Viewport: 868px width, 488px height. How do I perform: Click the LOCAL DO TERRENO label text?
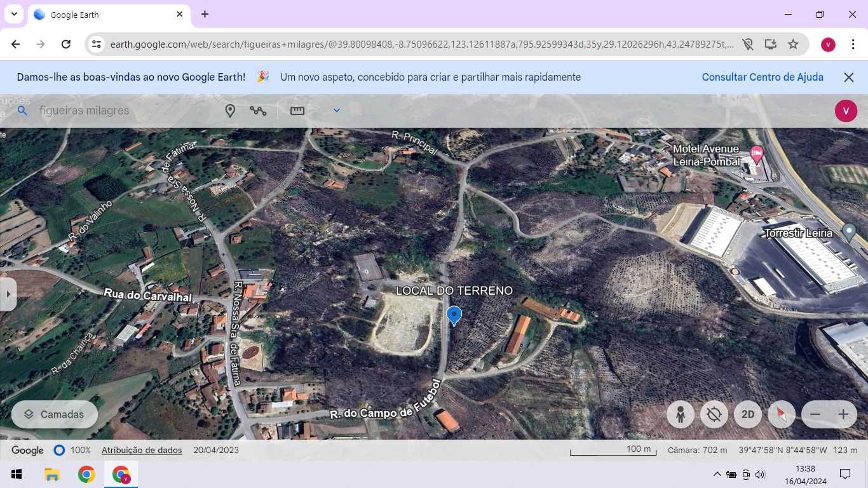pos(454,290)
